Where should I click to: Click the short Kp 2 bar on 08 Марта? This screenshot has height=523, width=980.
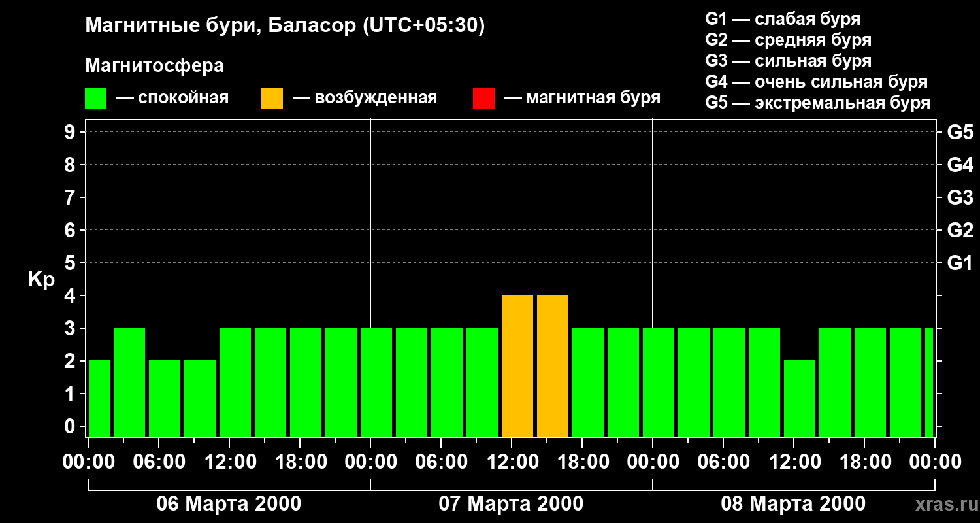[x=800, y=397]
